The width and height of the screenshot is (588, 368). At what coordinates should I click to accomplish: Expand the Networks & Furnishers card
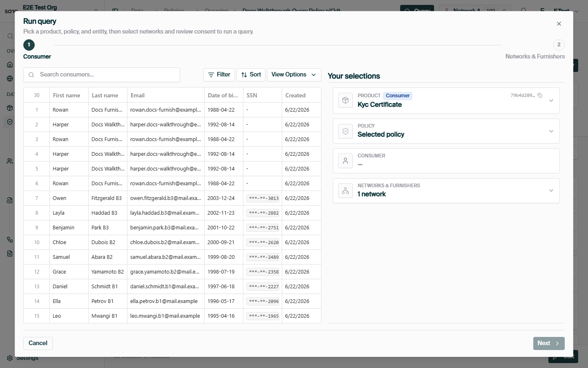tap(551, 191)
